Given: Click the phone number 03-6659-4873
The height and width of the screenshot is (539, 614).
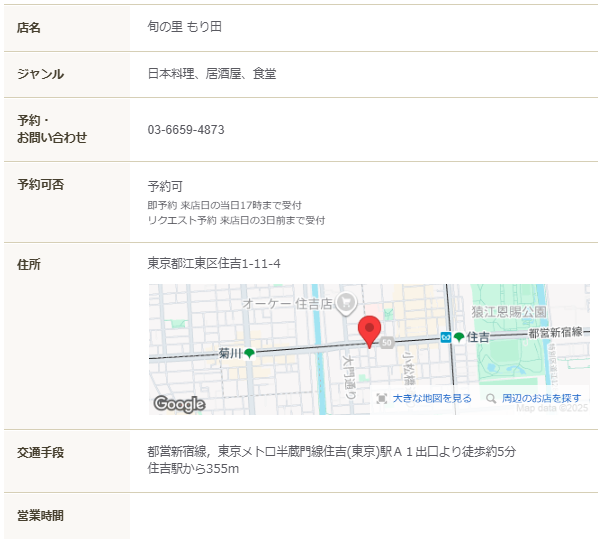Looking at the screenshot, I should point(186,130).
